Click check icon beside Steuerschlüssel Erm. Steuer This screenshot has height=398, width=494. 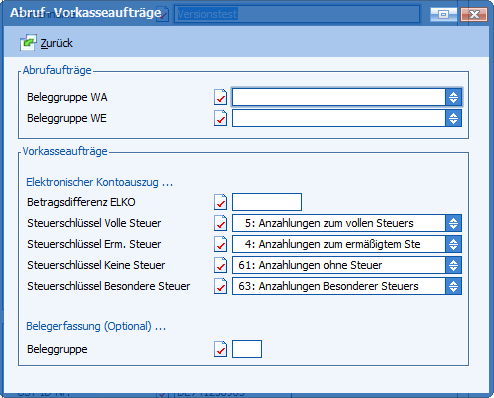(x=220, y=244)
